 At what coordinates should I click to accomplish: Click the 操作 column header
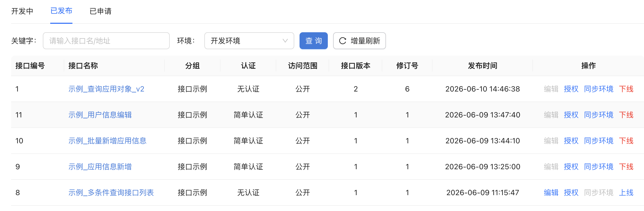point(588,66)
